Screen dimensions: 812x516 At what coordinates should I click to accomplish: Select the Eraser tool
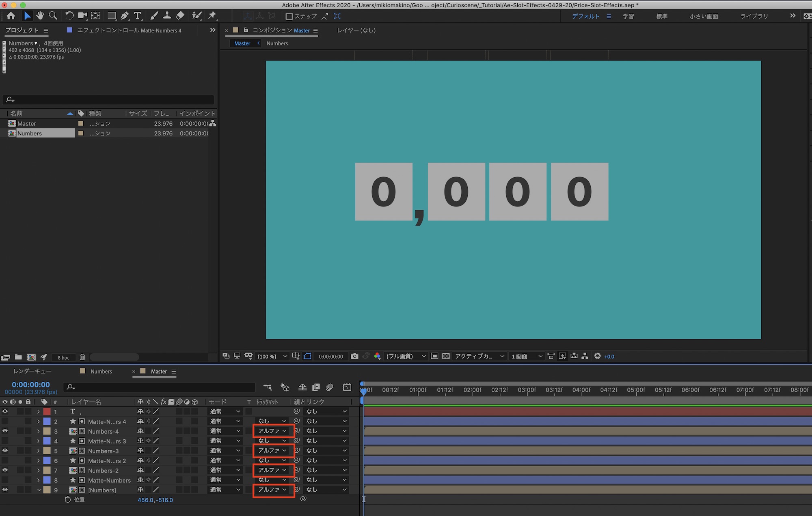click(180, 16)
